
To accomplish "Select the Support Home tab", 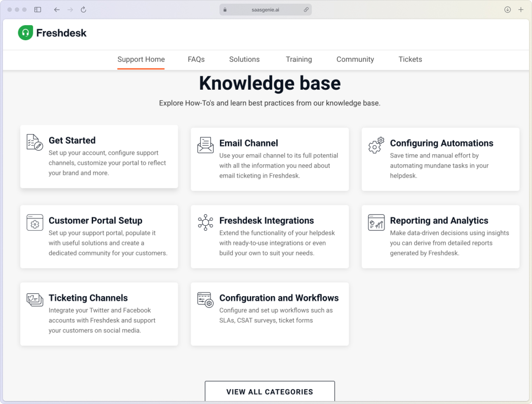I will 141,59.
